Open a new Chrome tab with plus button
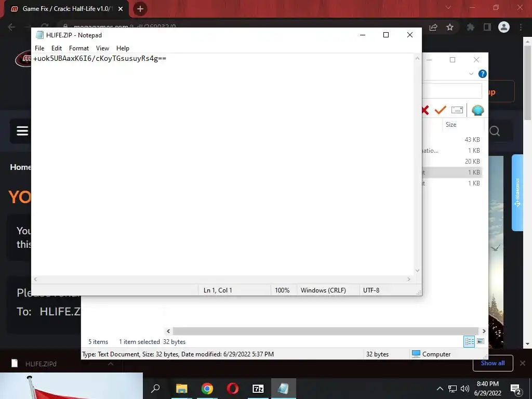532x399 pixels. (140, 9)
